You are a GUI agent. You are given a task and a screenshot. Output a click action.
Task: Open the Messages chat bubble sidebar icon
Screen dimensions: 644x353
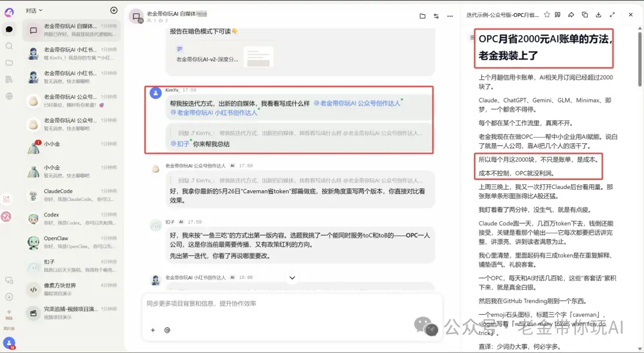(9, 29)
